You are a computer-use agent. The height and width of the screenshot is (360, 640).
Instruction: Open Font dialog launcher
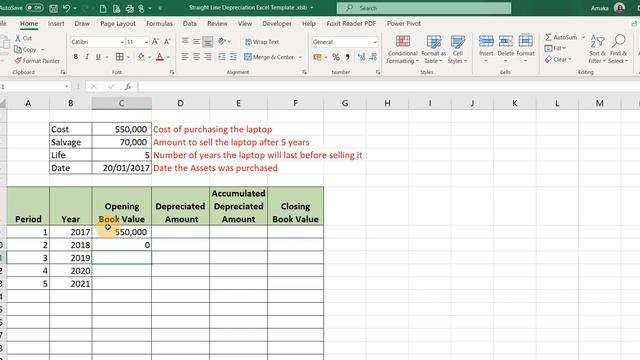click(x=172, y=72)
